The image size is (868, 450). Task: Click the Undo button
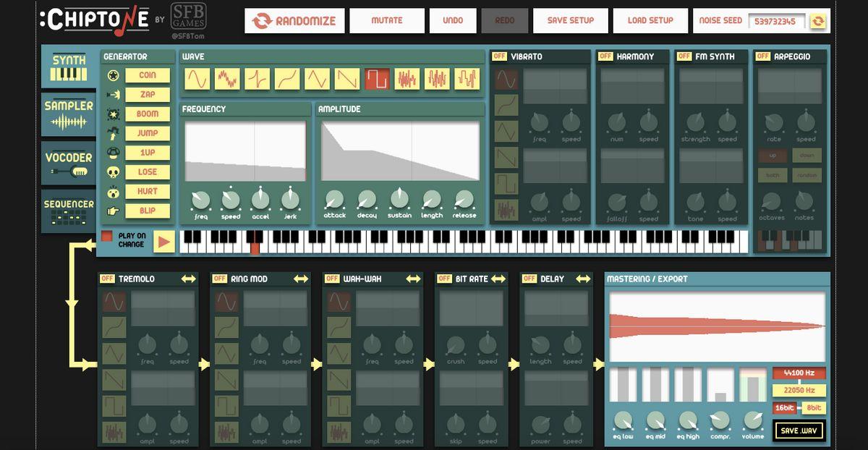click(x=453, y=21)
